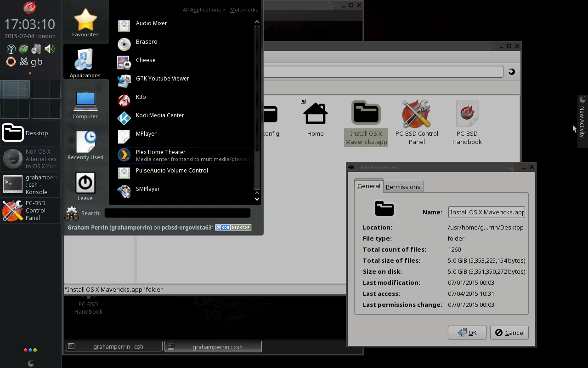Image resolution: width=588 pixels, height=368 pixels.
Task: Click the Multimedia breadcrumb
Action: click(x=244, y=10)
